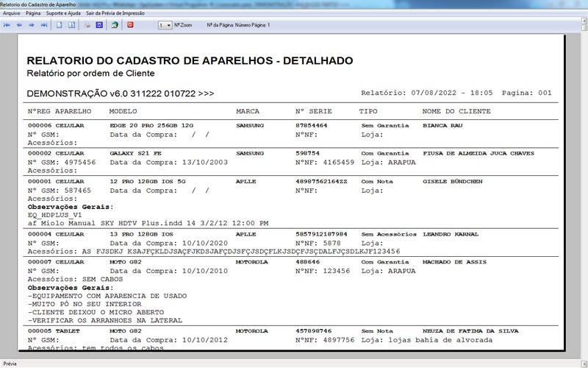This screenshot has width=588, height=368.
Task: Click record 000001 CELULAR
Action: coord(56,181)
